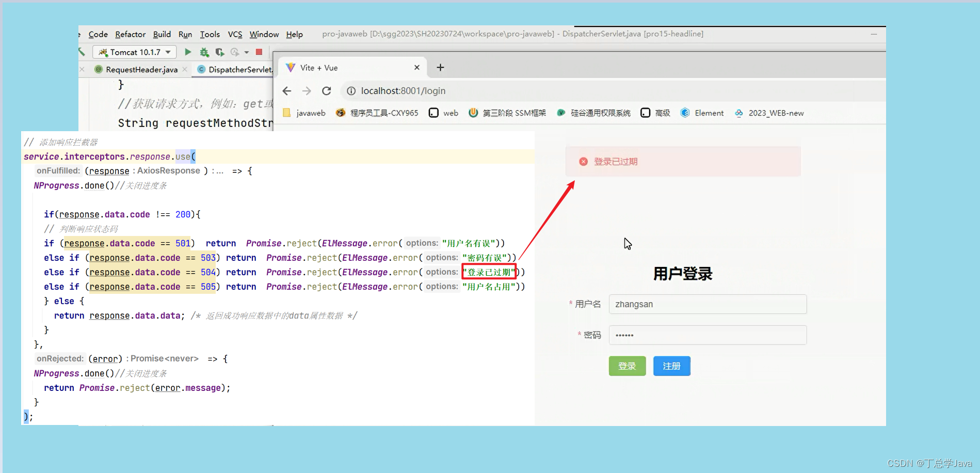Click the 密码 password field
This screenshot has height=473, width=980.
tap(707, 335)
